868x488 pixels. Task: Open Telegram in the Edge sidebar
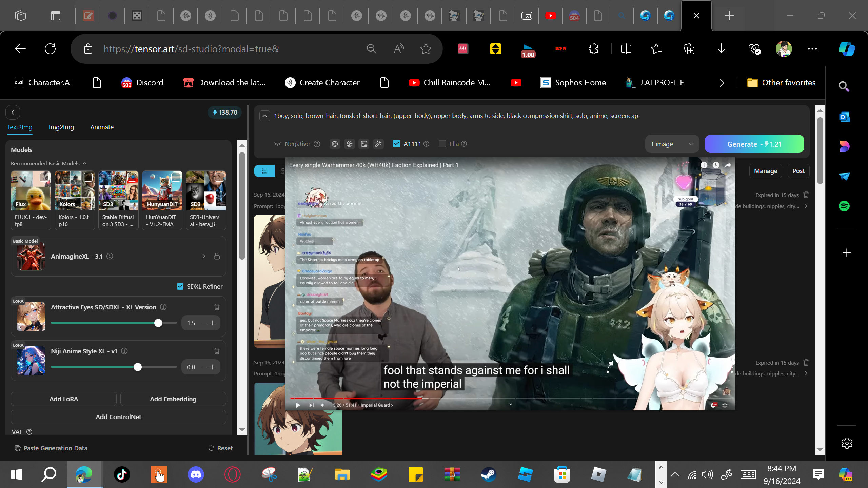click(844, 176)
